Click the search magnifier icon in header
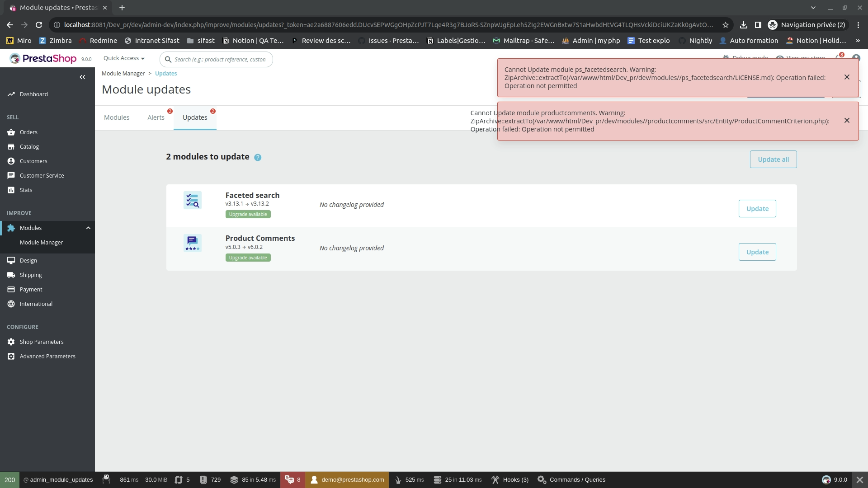 point(168,59)
